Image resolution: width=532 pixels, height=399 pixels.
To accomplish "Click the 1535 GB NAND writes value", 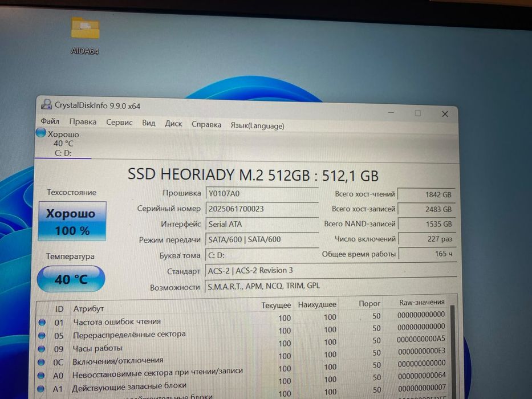I will pyautogui.click(x=427, y=224).
